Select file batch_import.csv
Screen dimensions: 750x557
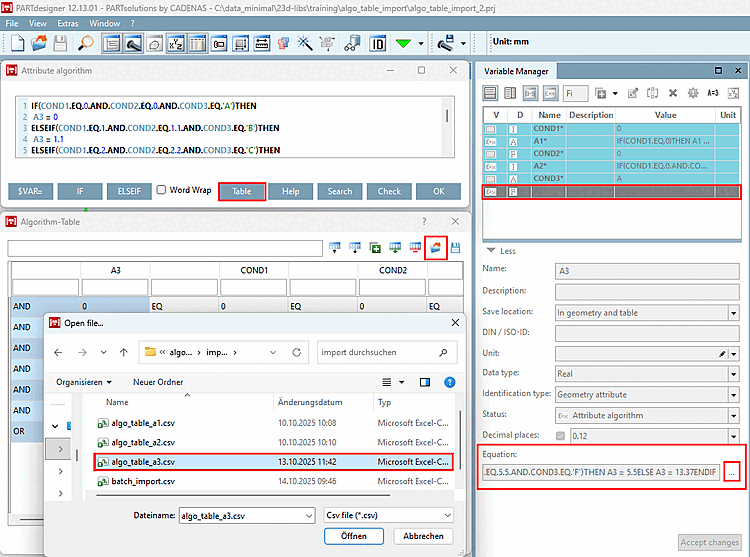(273, 481)
